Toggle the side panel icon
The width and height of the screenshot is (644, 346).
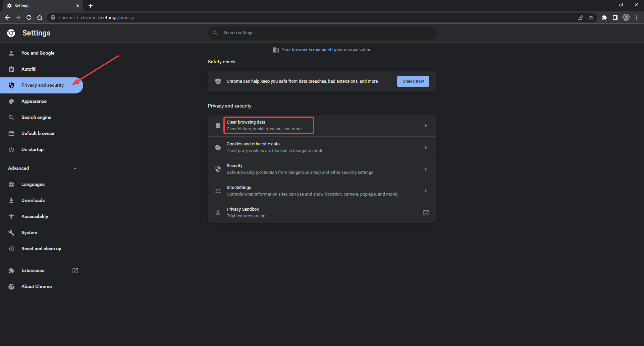coord(615,17)
